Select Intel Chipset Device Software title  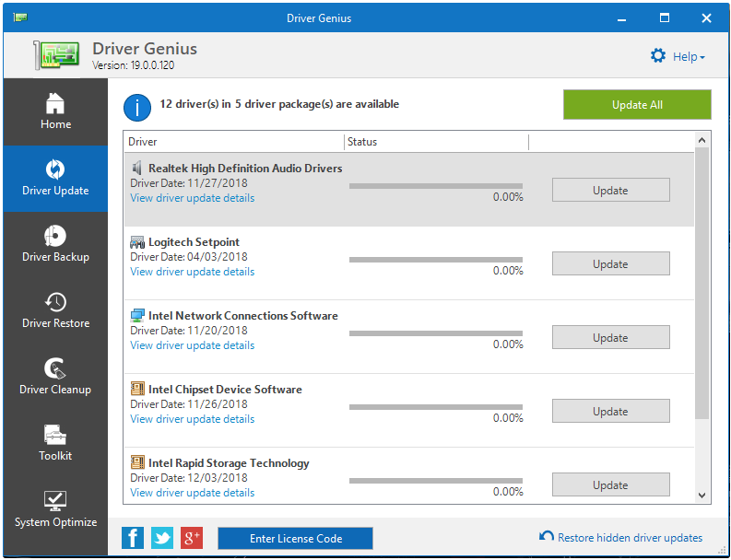coord(225,389)
